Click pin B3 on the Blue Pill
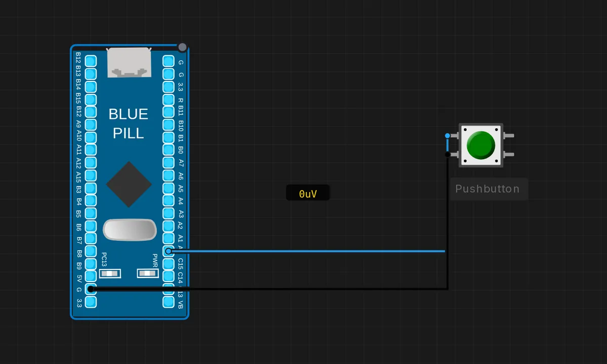 [91, 188]
